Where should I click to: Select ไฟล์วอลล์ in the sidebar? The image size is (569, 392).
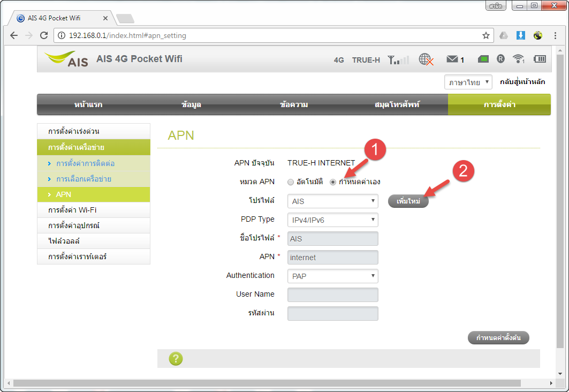point(94,241)
